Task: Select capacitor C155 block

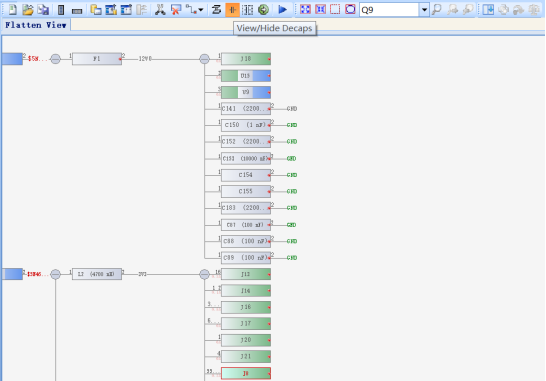Action: [246, 191]
